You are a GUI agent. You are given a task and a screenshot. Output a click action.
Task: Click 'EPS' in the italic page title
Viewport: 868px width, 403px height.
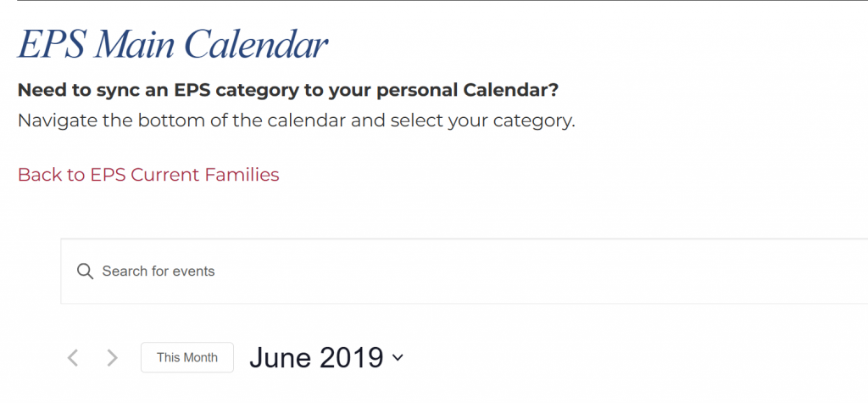[x=51, y=44]
